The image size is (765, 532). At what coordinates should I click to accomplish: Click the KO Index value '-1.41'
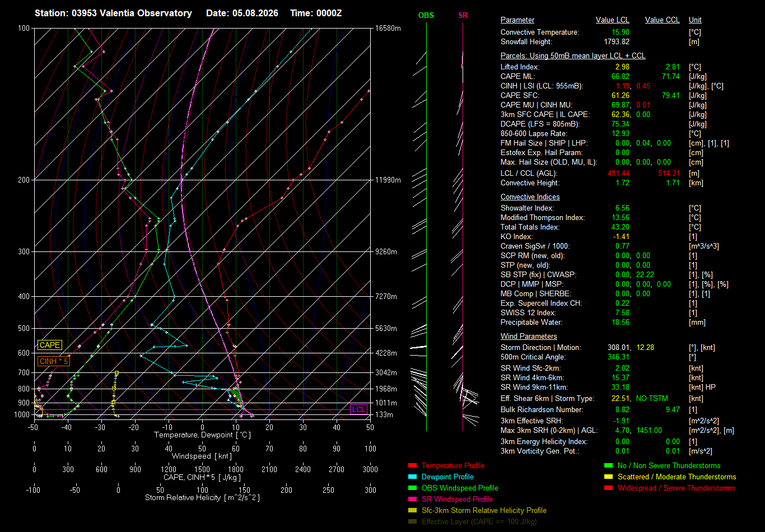pos(621,237)
